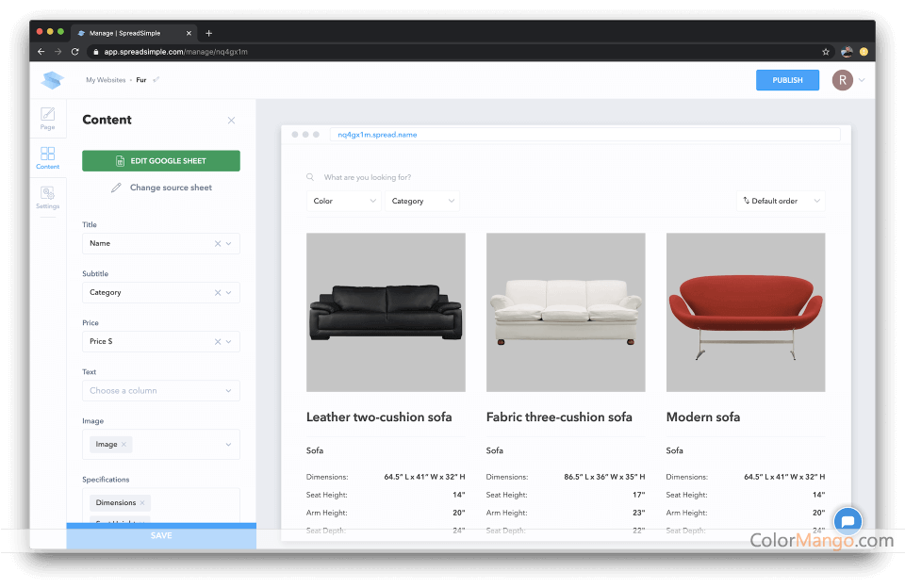Click the SpreadSimple logo icon
Screen dimensions: 905x588
pyautogui.click(x=52, y=80)
